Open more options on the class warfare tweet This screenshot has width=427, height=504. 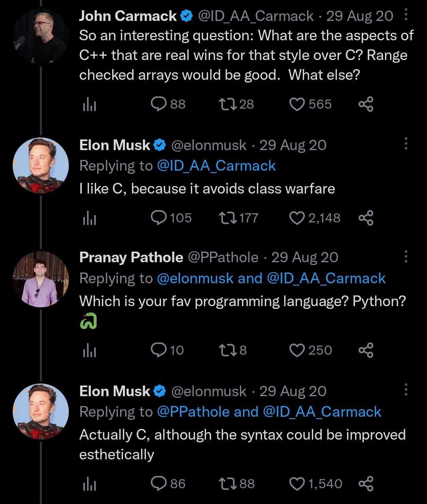[406, 145]
